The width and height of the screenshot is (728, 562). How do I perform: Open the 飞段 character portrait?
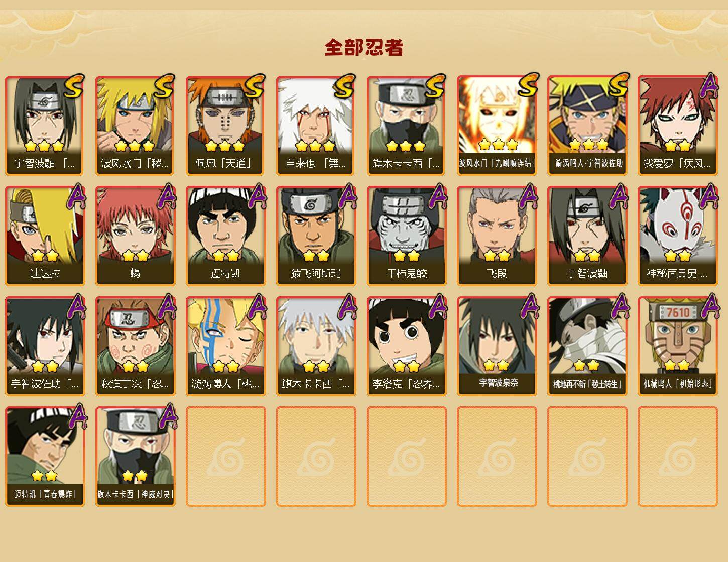tap(497, 236)
